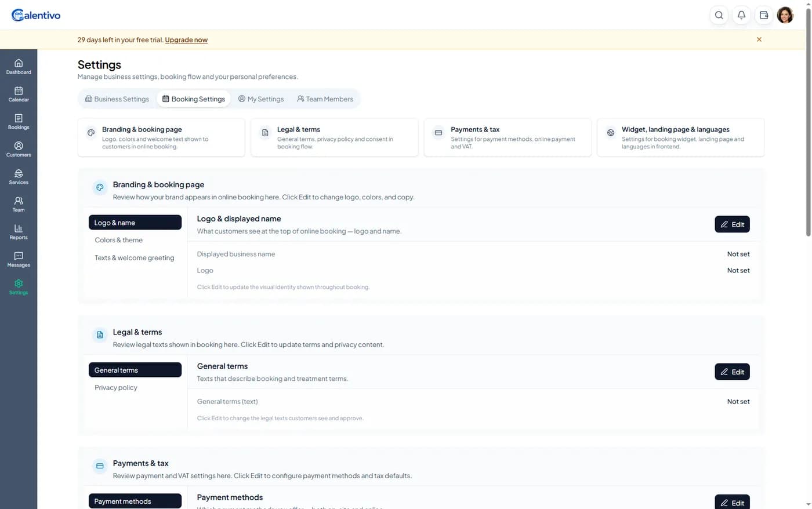Screen dimensions: 812x509
Task: Open the search icon in header
Action: (x=719, y=15)
